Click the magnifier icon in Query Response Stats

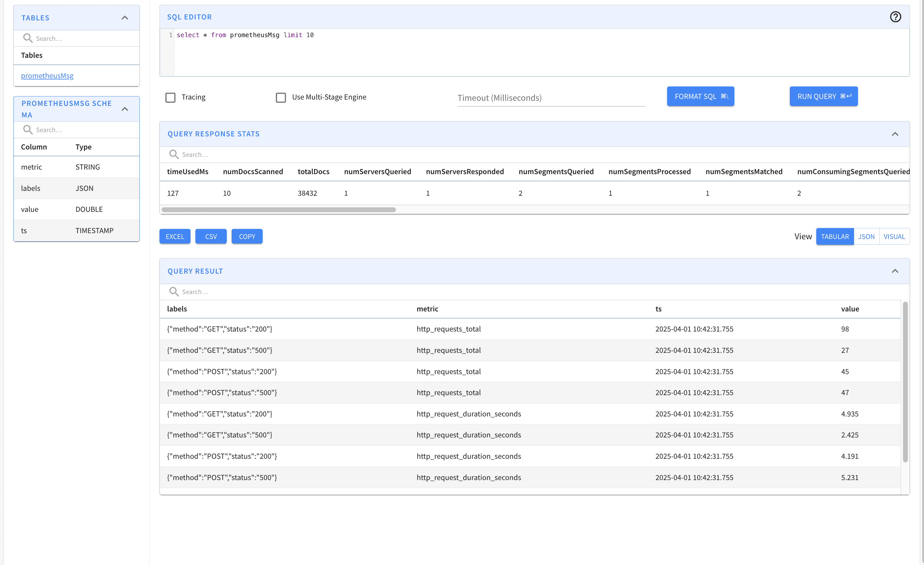click(x=173, y=155)
